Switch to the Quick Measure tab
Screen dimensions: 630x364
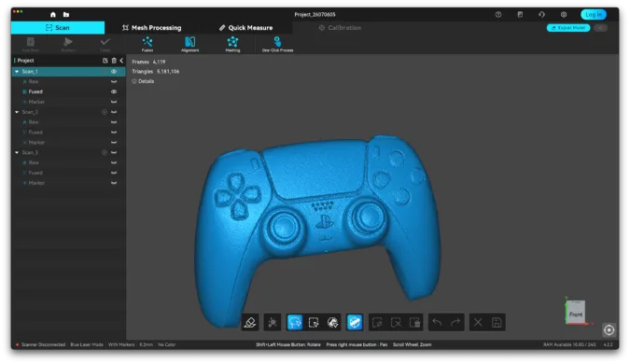245,28
